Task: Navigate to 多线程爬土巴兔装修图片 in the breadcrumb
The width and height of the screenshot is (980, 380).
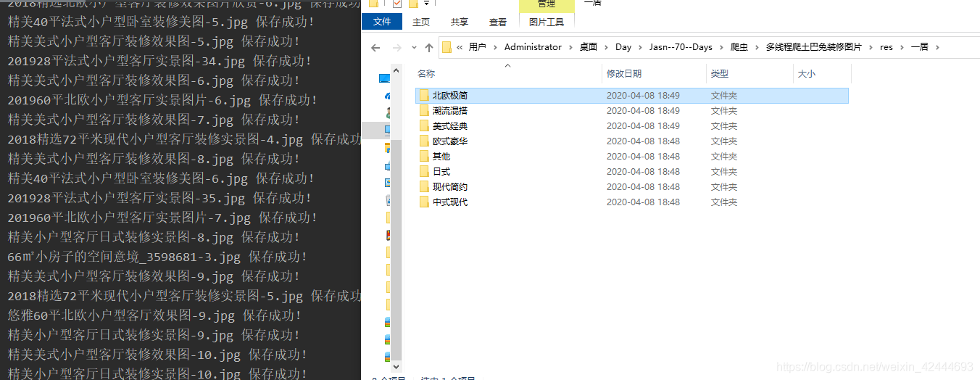Action: point(813,47)
